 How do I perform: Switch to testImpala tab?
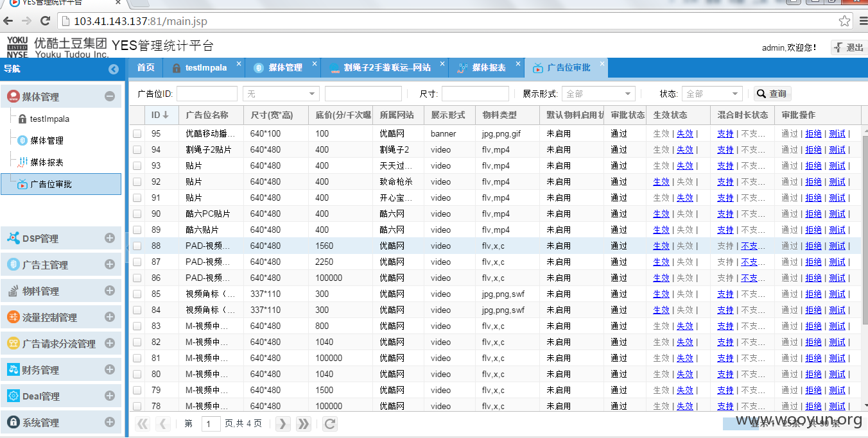205,68
